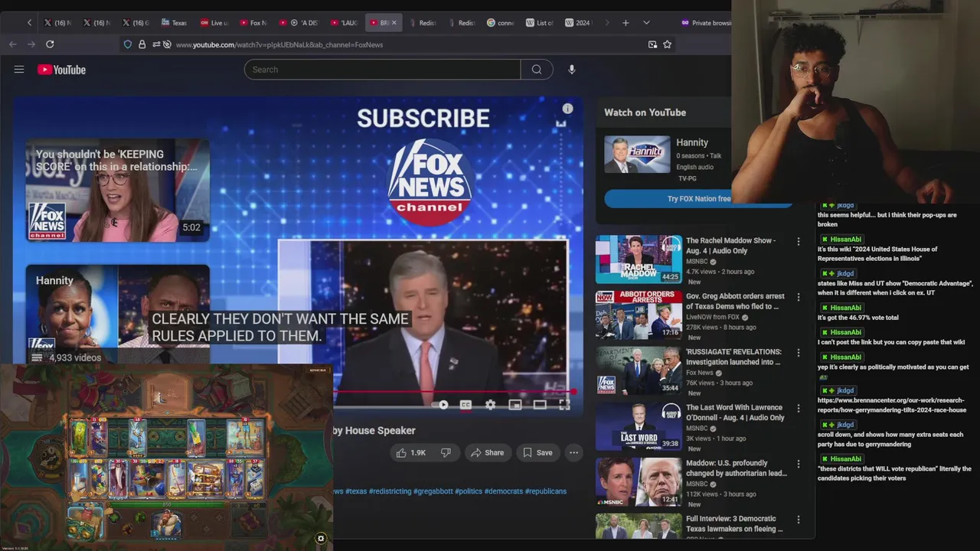Screen dimensions: 980x551
Task: Switch to the Live CNN browser tab
Action: point(214,23)
